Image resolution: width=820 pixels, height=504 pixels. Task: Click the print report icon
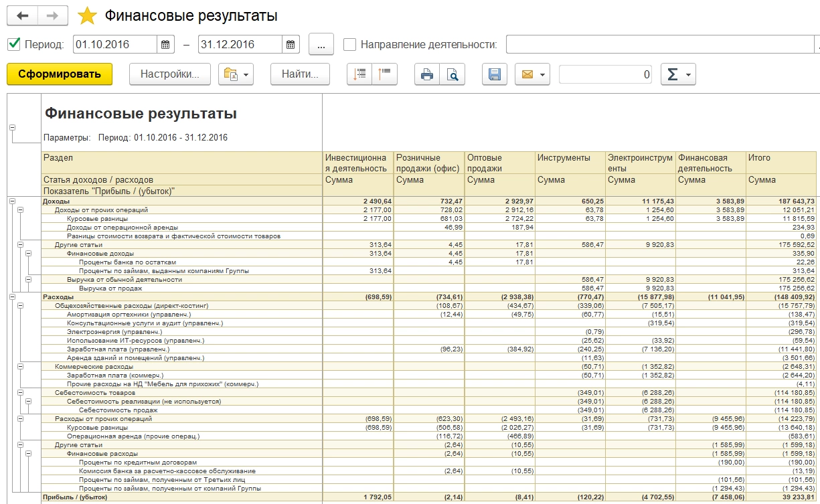426,74
